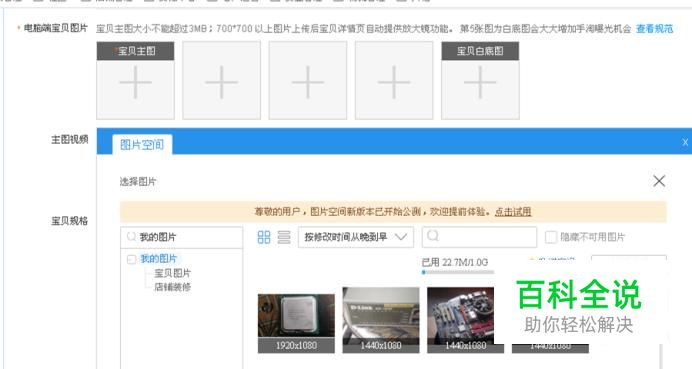The width and height of the screenshot is (692, 369).
Task: Select the CPU photo thumbnail 1920x1080
Action: click(296, 323)
